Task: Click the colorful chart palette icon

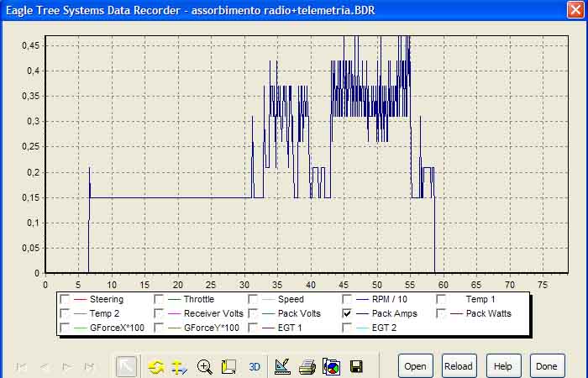Action: (x=331, y=366)
